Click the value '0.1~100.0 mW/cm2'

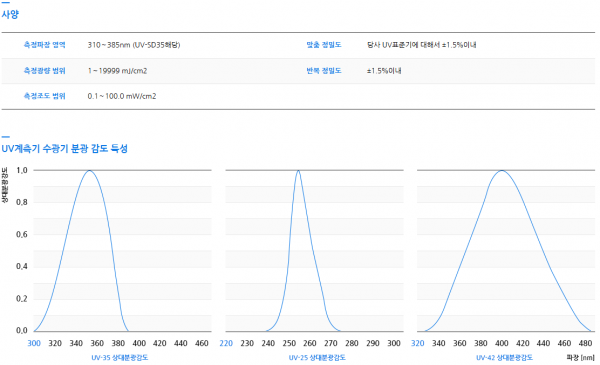coord(122,96)
